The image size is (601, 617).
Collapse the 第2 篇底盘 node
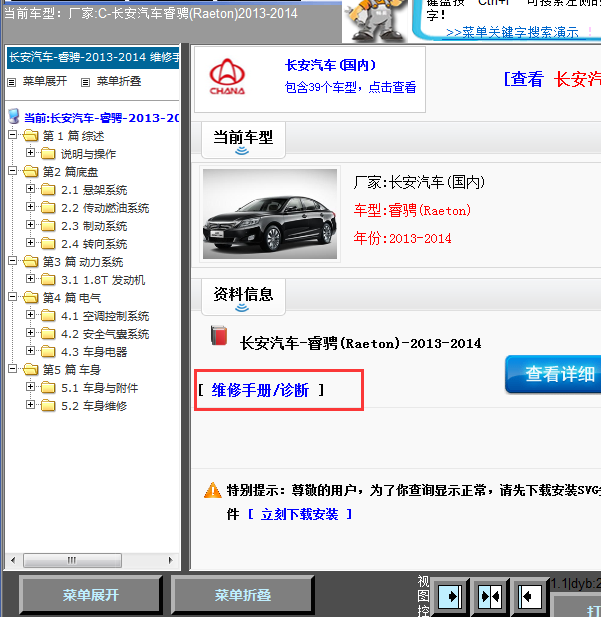click(13, 170)
